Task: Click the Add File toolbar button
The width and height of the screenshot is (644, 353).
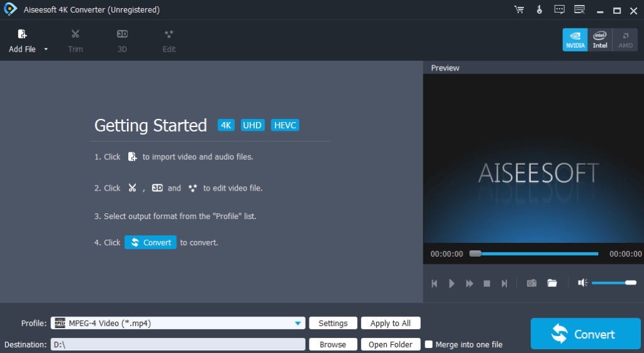Action: pos(22,41)
